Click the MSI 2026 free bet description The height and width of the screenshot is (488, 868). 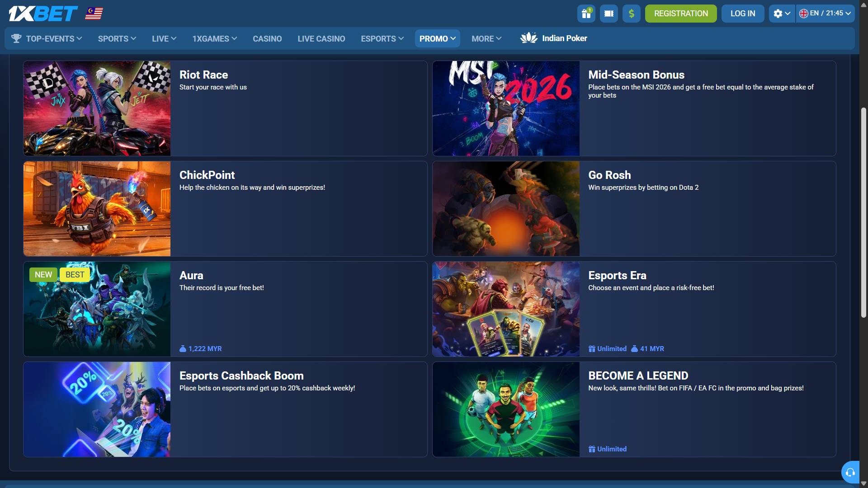point(701,91)
